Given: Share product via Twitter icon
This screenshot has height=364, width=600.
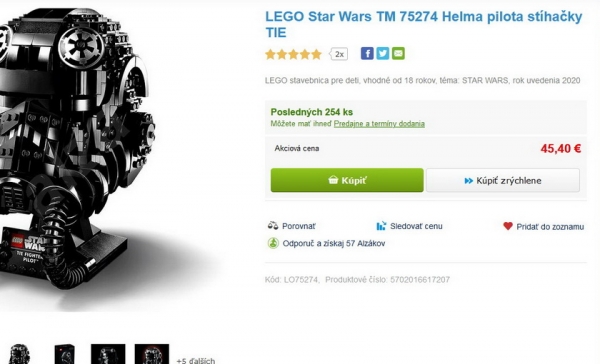Looking at the screenshot, I should [383, 54].
